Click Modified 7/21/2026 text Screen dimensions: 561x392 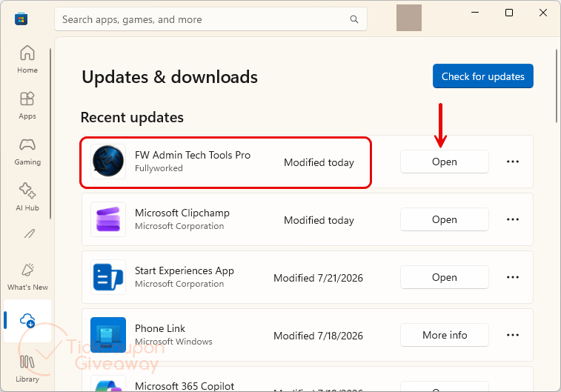tap(318, 278)
